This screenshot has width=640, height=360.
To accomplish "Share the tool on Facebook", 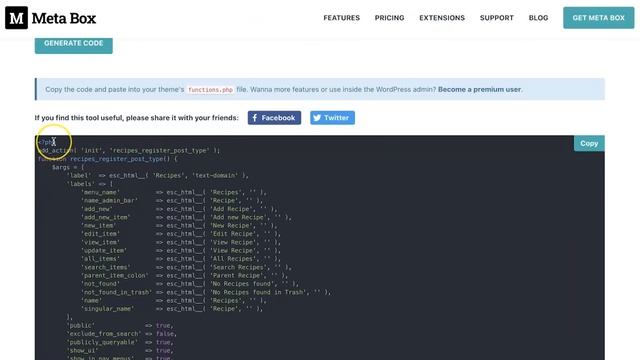I will [x=274, y=118].
